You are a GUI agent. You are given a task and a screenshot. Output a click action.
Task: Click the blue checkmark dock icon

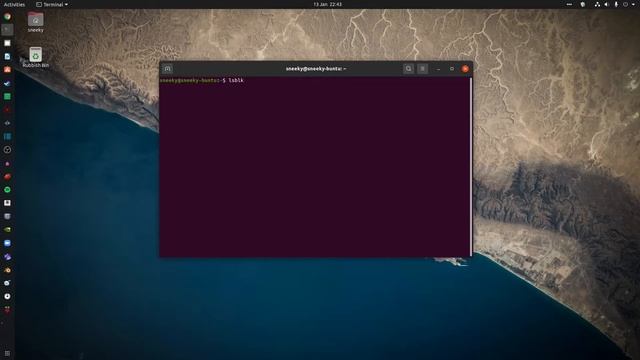click(7, 83)
